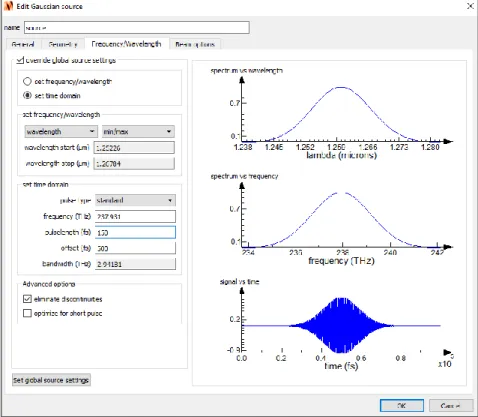This screenshot has width=478, height=417.
Task: Click the wavelength stop (µm) field
Action: point(134,164)
